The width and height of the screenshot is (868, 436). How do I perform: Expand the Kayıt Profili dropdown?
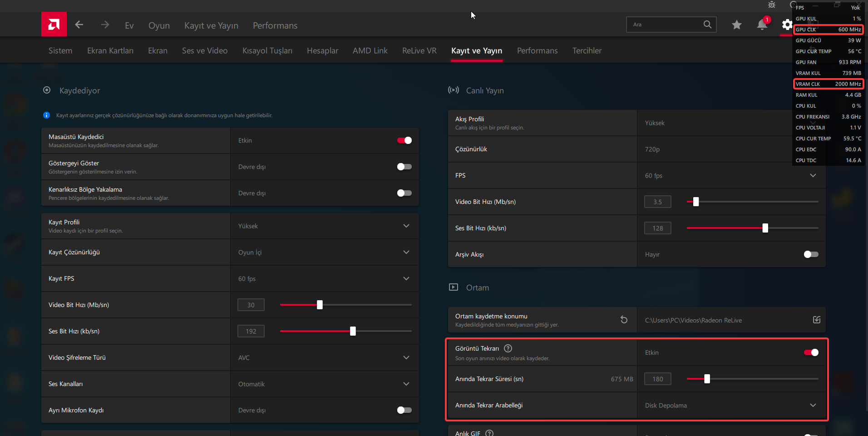pyautogui.click(x=406, y=226)
